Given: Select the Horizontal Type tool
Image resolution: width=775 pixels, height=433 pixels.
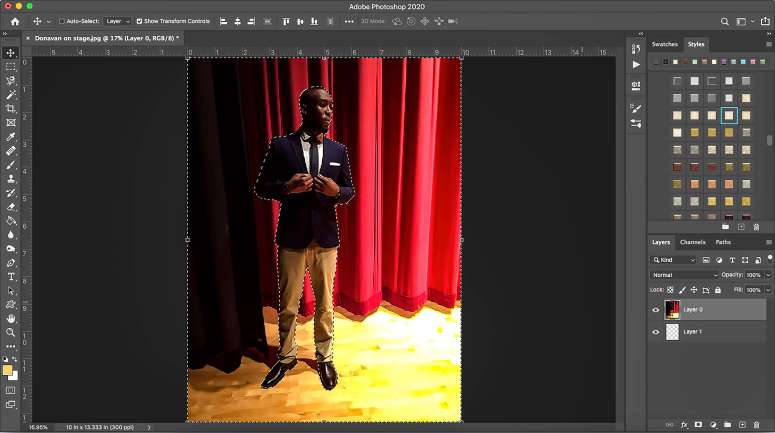Looking at the screenshot, I should coord(11,276).
